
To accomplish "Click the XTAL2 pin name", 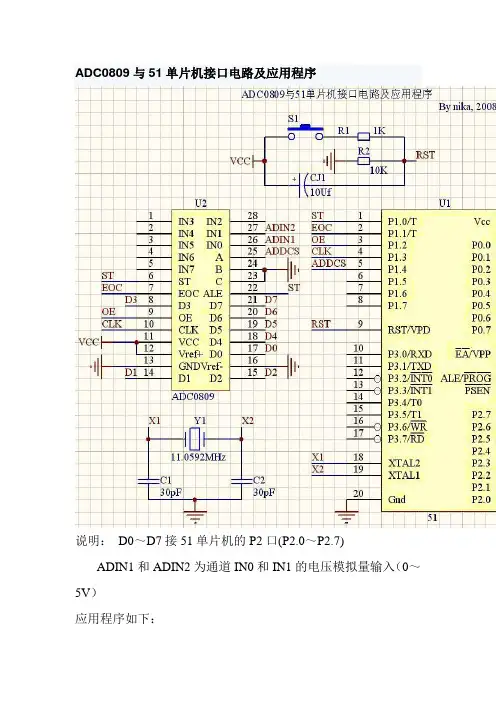I will coord(404,463).
